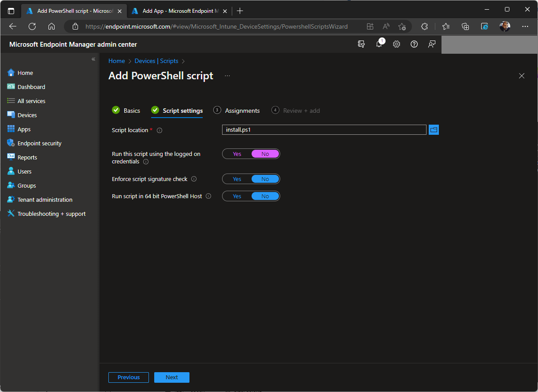Click the Reports icon in sidebar
Image resolution: width=538 pixels, height=392 pixels.
tap(11, 157)
